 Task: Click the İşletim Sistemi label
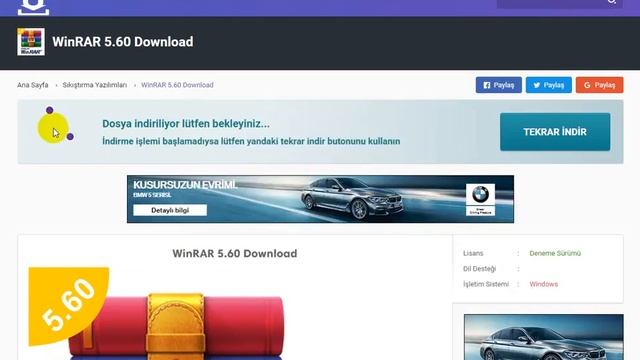(486, 284)
